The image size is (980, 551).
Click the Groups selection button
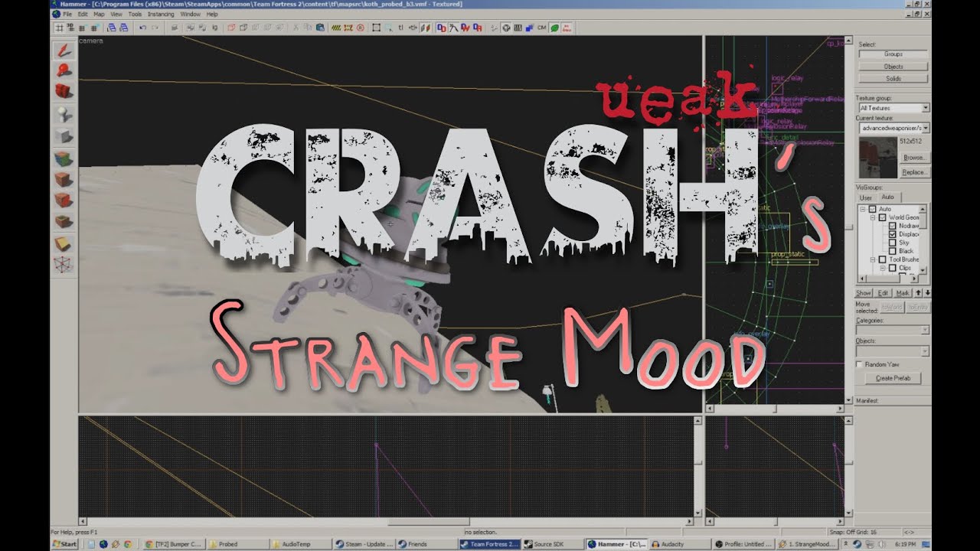coord(893,54)
